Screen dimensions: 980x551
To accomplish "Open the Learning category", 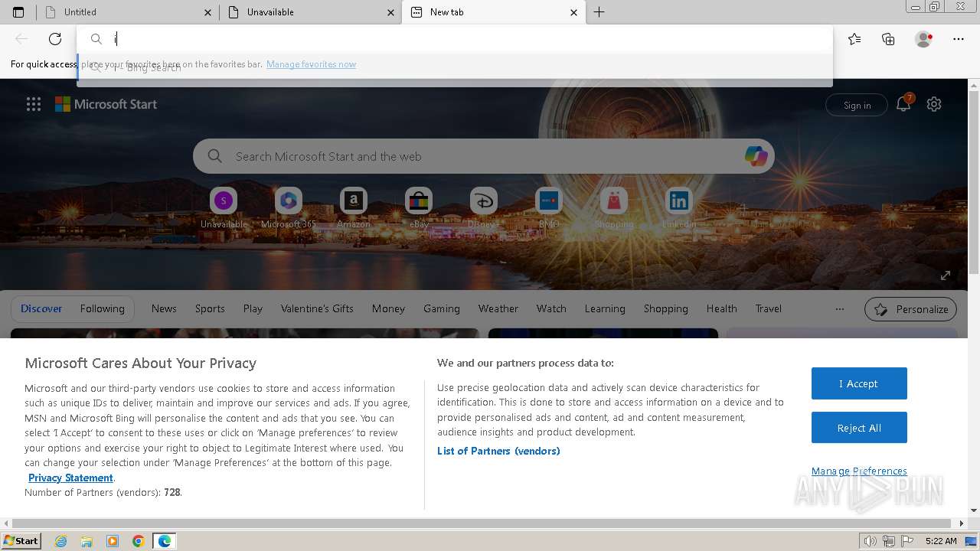I will (605, 308).
